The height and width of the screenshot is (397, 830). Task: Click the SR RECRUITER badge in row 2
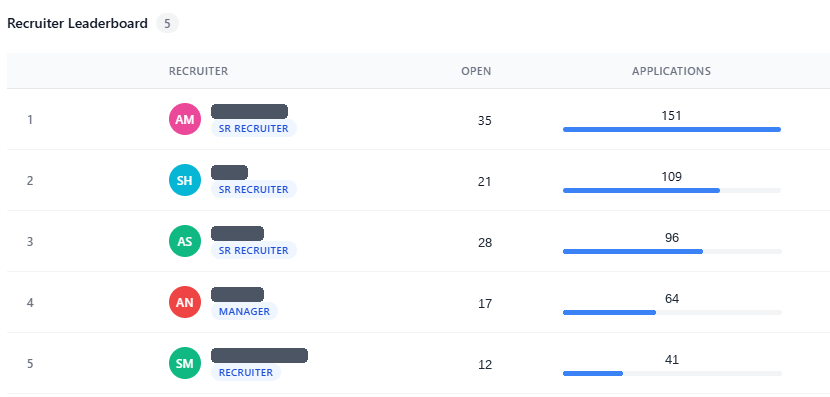tap(254, 190)
